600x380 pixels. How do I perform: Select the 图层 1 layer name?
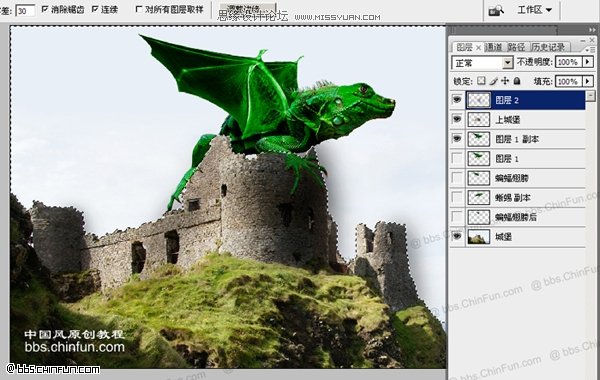click(x=507, y=159)
